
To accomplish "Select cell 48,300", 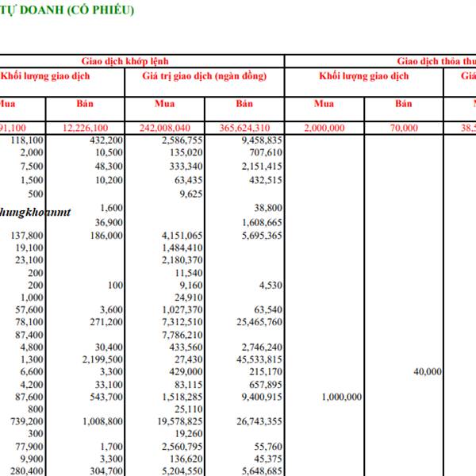I will (109, 167).
